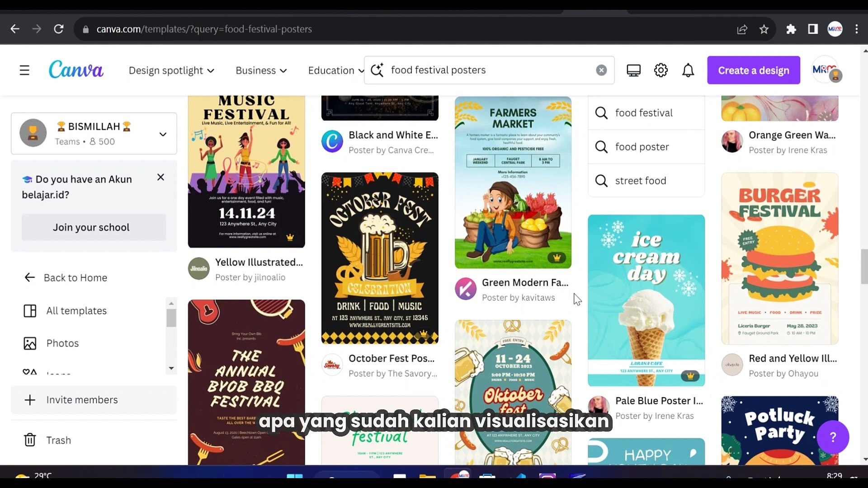Clear the search query with the X icon
This screenshot has height=488, width=868.
point(600,70)
